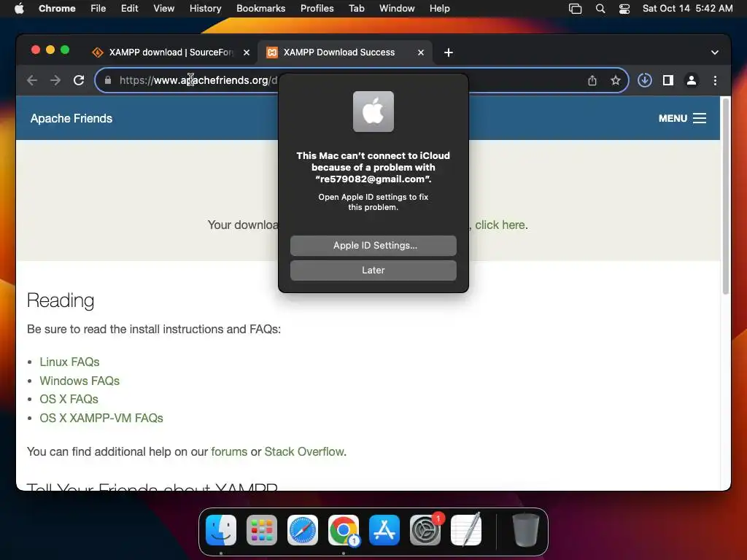Viewport: 747px width, 560px height.
Task: Open the MENU hamburger button
Action: pos(682,119)
